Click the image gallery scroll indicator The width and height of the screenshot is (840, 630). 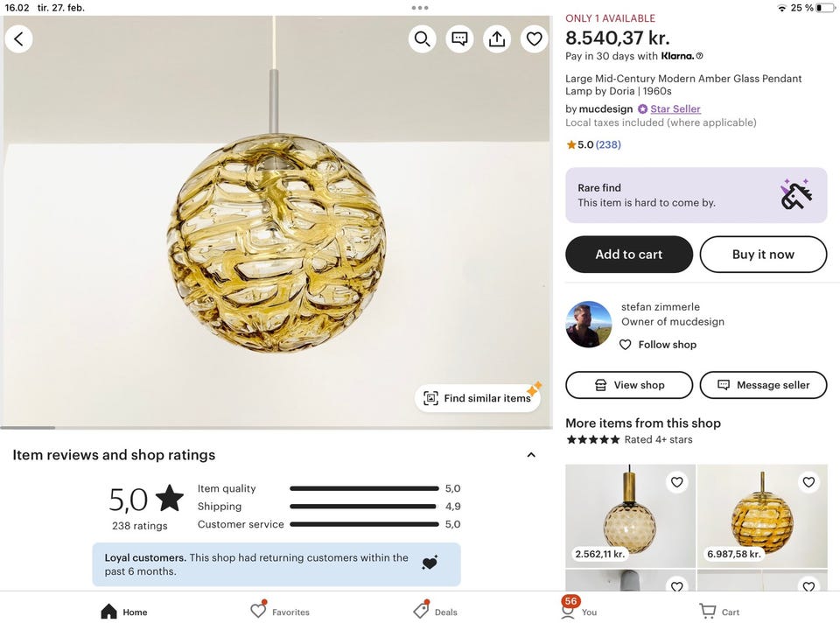coord(28,428)
